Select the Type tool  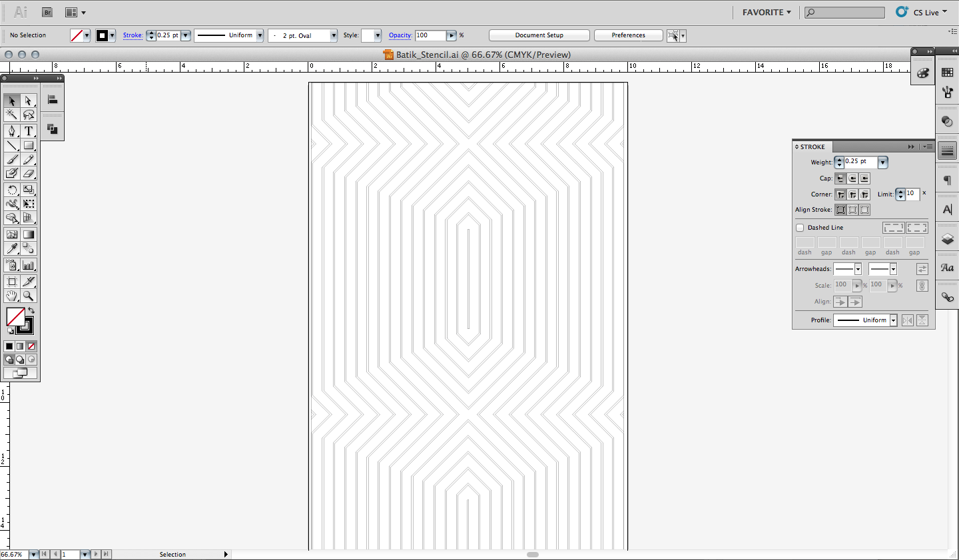click(29, 131)
